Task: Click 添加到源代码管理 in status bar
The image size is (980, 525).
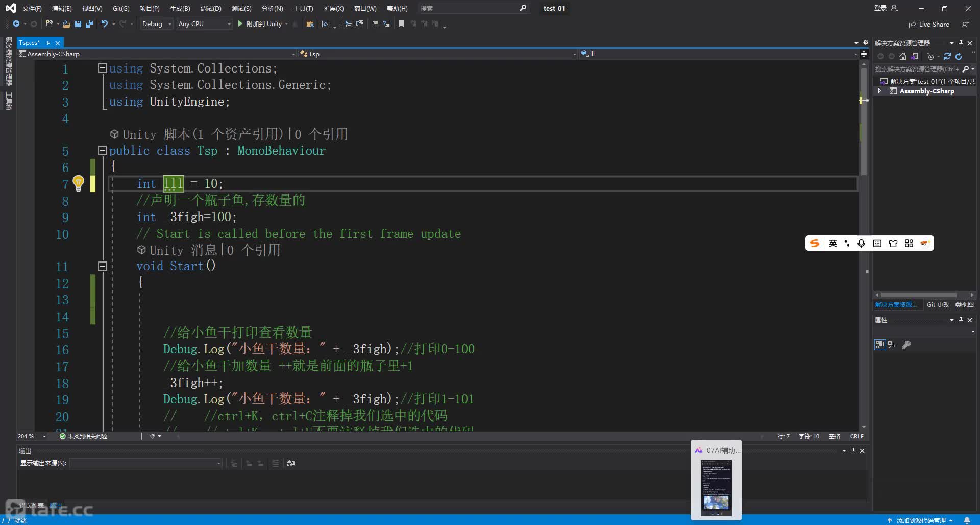Action: tap(920, 520)
